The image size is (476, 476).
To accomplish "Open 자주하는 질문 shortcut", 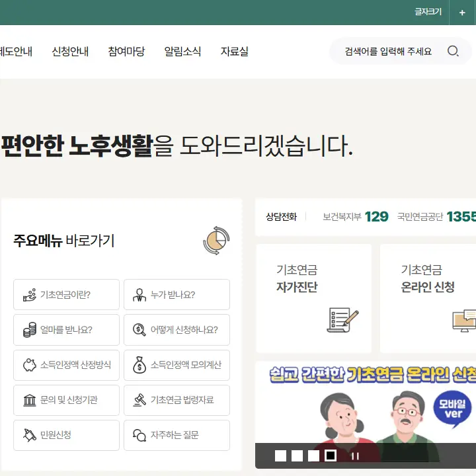I will tap(177, 435).
